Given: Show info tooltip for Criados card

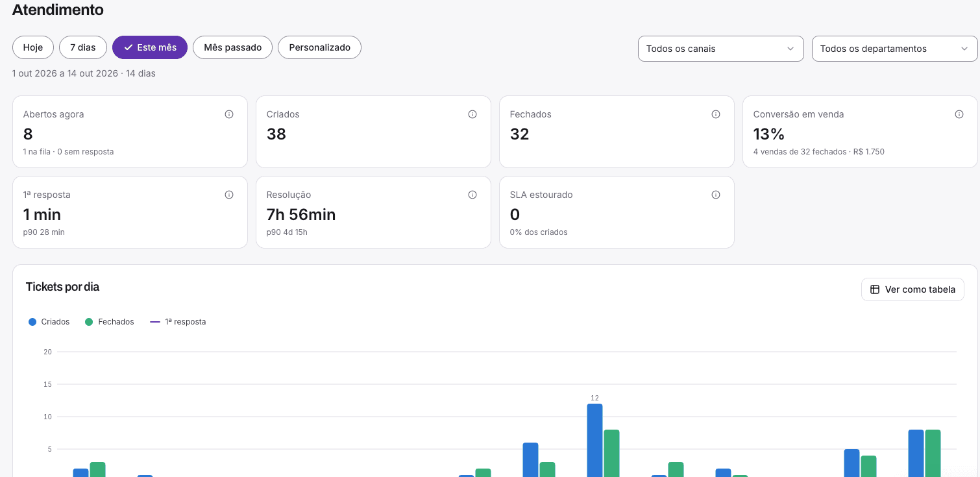Looking at the screenshot, I should click(472, 114).
